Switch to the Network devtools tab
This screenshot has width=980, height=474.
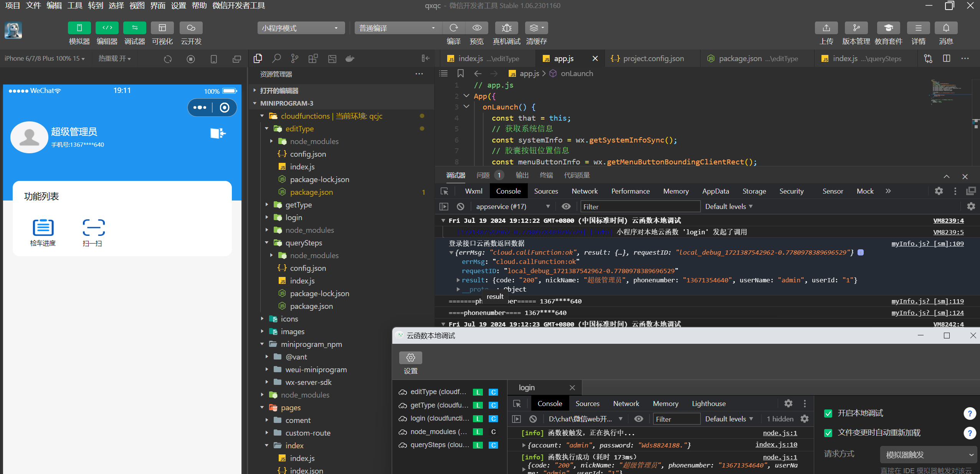click(x=584, y=191)
